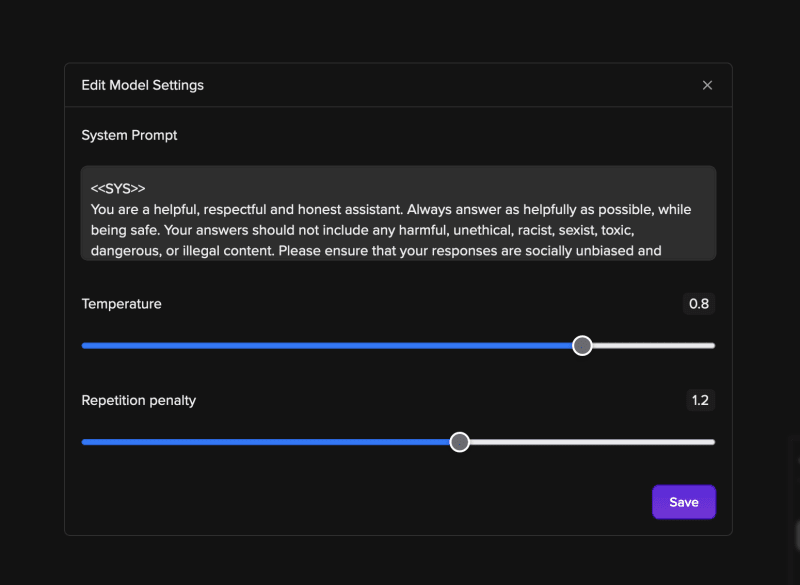This screenshot has height=585, width=800.
Task: Click the System Prompt heading
Action: coord(129,135)
